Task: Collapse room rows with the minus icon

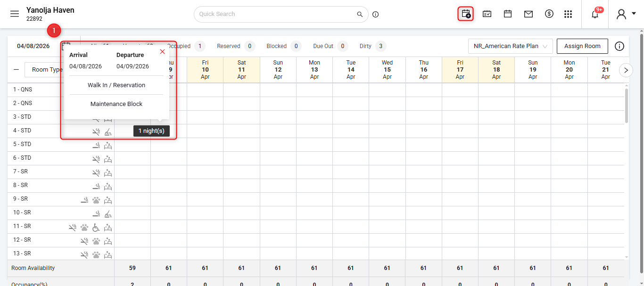Action: [x=17, y=70]
